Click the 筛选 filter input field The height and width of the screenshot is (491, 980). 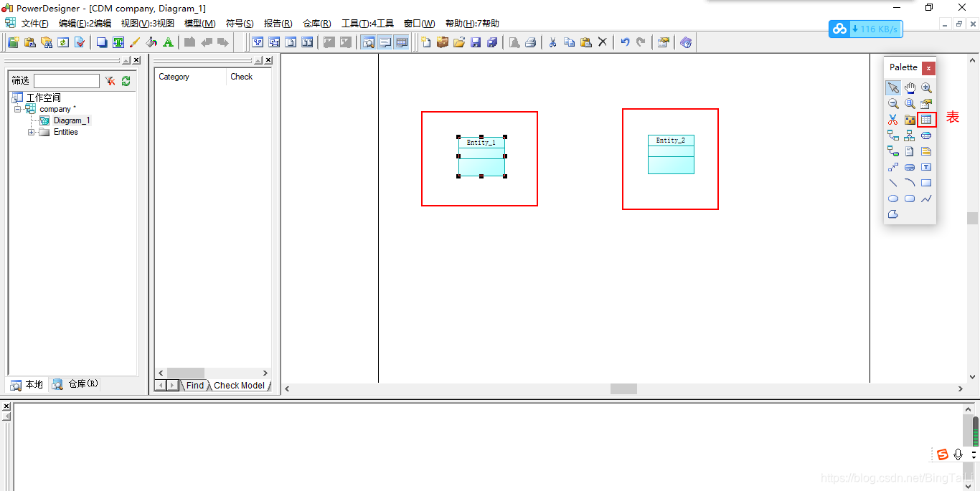point(67,81)
